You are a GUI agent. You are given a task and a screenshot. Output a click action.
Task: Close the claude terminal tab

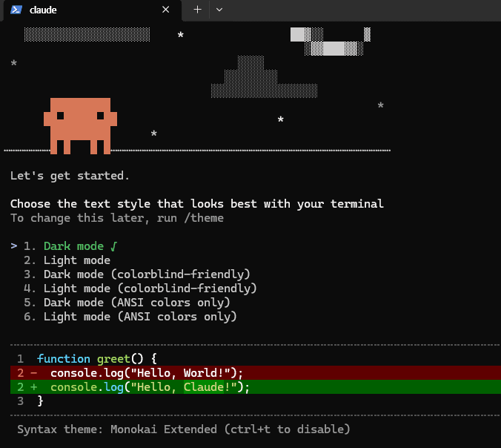coord(166,10)
